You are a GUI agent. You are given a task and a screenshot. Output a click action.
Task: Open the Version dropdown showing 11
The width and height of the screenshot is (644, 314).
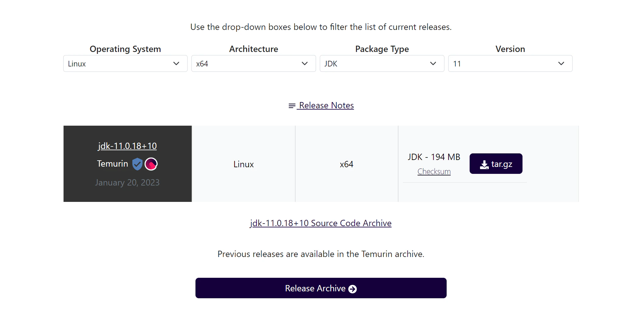pos(510,64)
